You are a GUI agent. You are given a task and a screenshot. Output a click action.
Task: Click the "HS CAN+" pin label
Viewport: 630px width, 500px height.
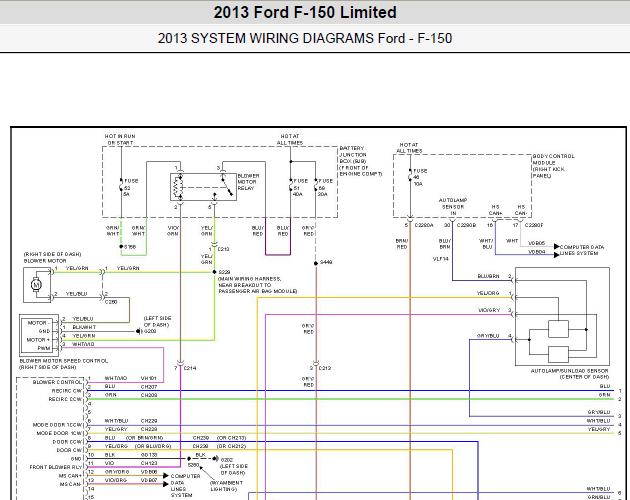tap(495, 210)
